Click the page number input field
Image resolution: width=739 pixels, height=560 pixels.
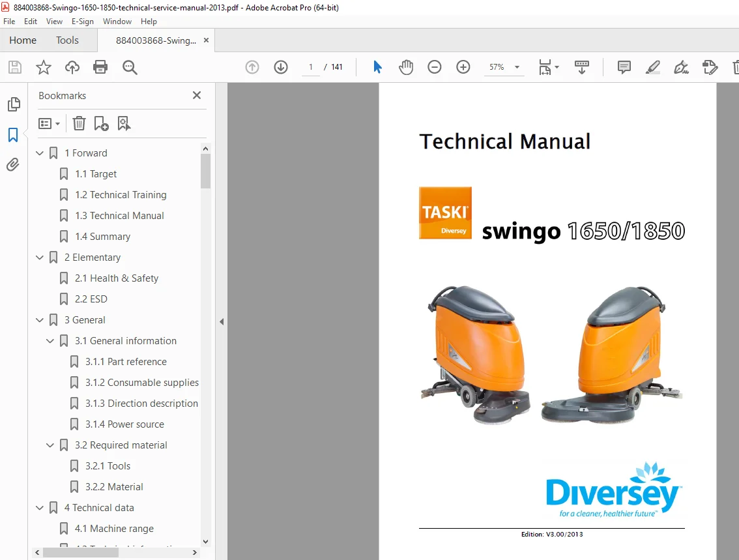tap(311, 67)
